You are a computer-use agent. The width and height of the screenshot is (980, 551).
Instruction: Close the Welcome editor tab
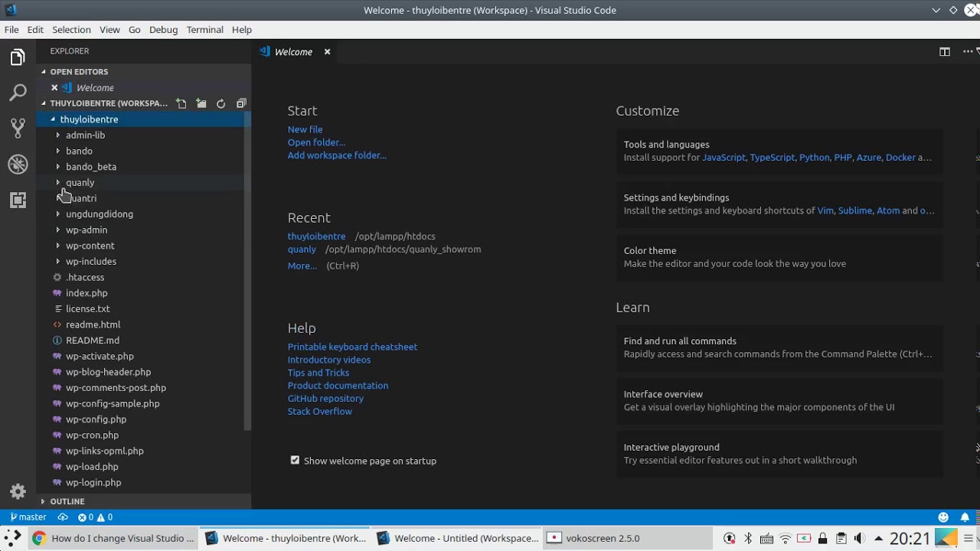tap(327, 52)
